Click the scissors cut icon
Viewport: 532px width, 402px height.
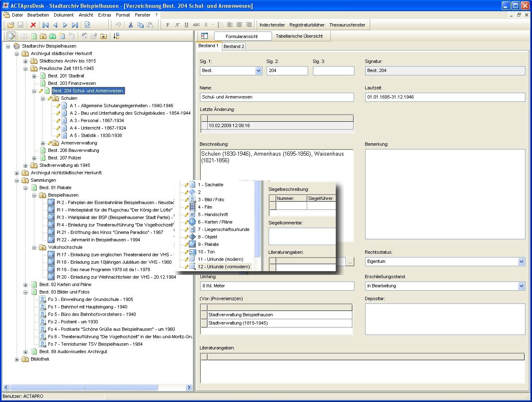[130, 25]
